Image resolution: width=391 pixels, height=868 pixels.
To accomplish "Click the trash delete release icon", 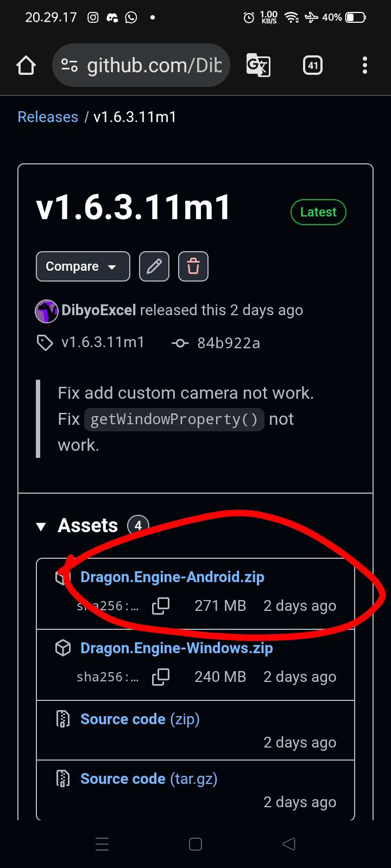I will 193,266.
